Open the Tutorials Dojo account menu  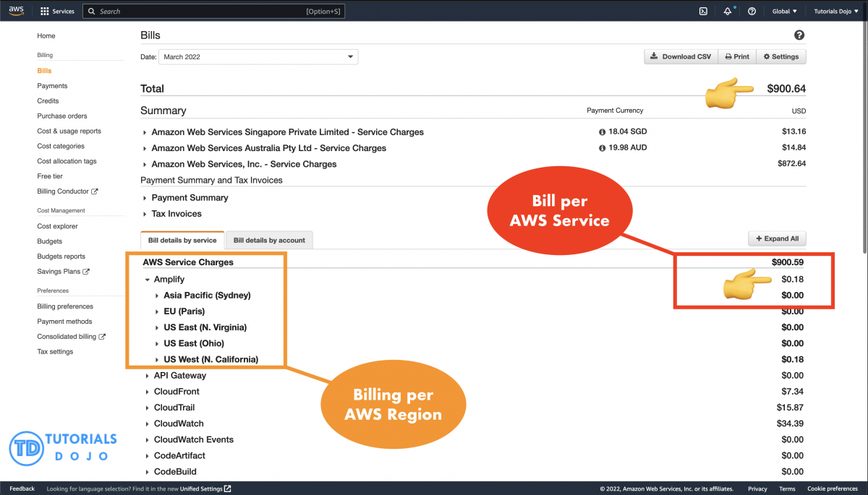pos(835,11)
